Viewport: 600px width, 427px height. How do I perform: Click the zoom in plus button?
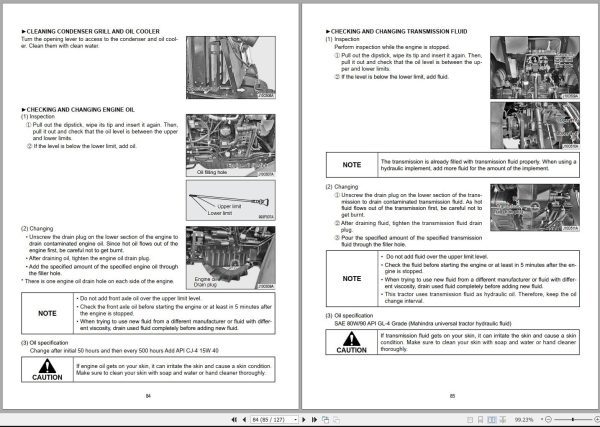click(x=598, y=420)
